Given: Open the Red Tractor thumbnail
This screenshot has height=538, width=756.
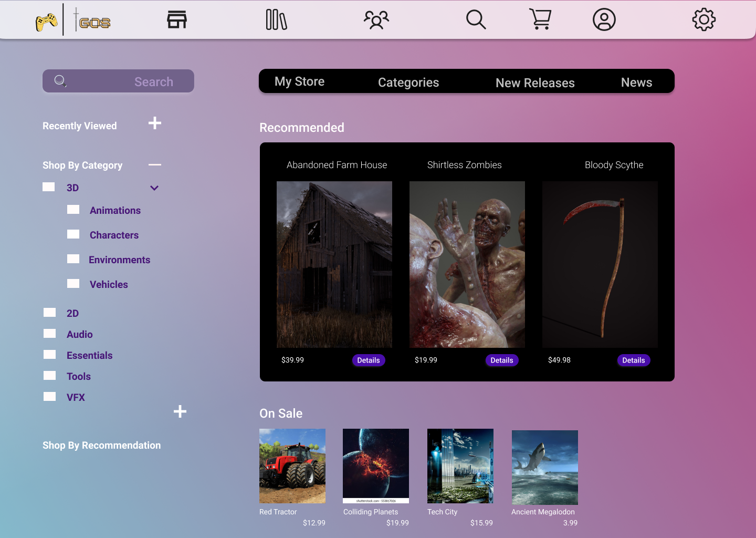Looking at the screenshot, I should [x=292, y=466].
